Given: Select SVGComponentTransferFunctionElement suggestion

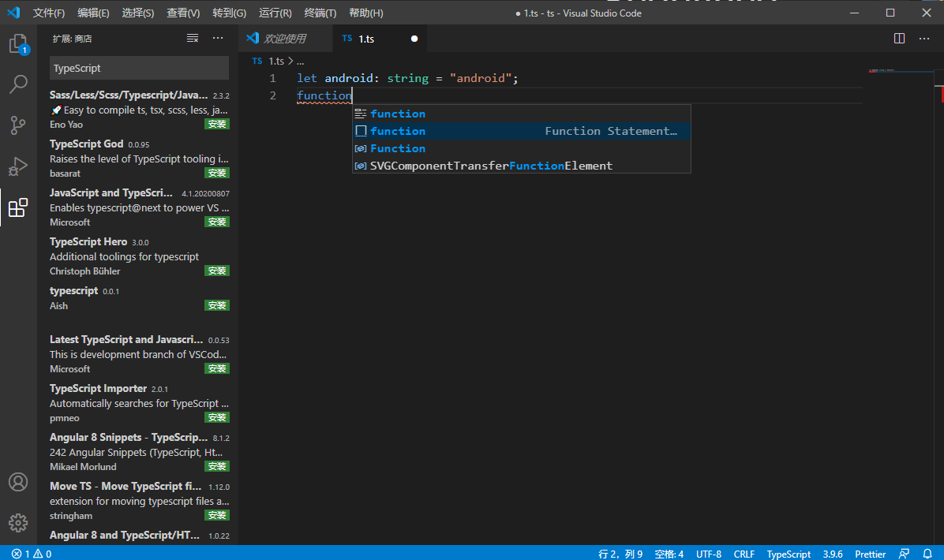Looking at the screenshot, I should tap(522, 166).
